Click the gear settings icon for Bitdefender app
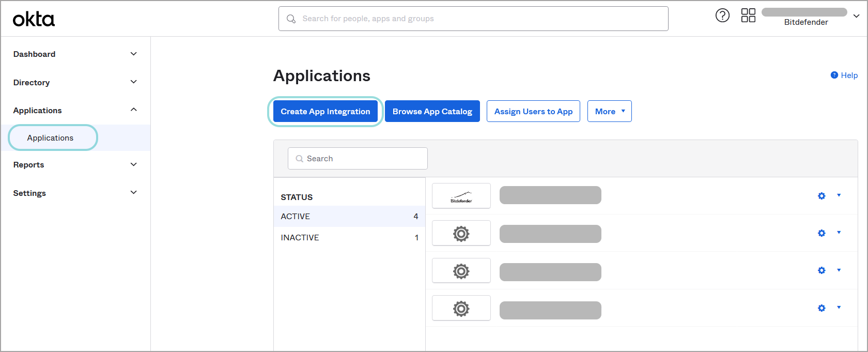This screenshot has height=352, width=868. click(x=822, y=196)
